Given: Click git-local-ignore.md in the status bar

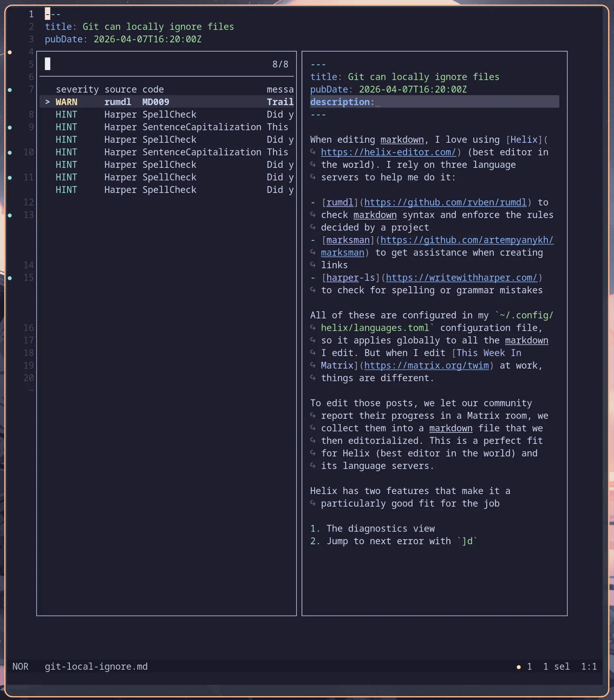Looking at the screenshot, I should [x=96, y=666].
